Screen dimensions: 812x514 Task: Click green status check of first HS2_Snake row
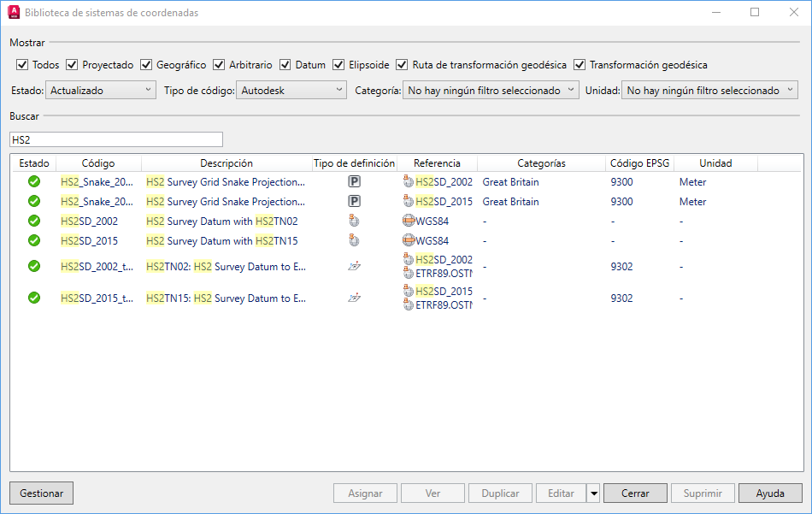tap(34, 181)
